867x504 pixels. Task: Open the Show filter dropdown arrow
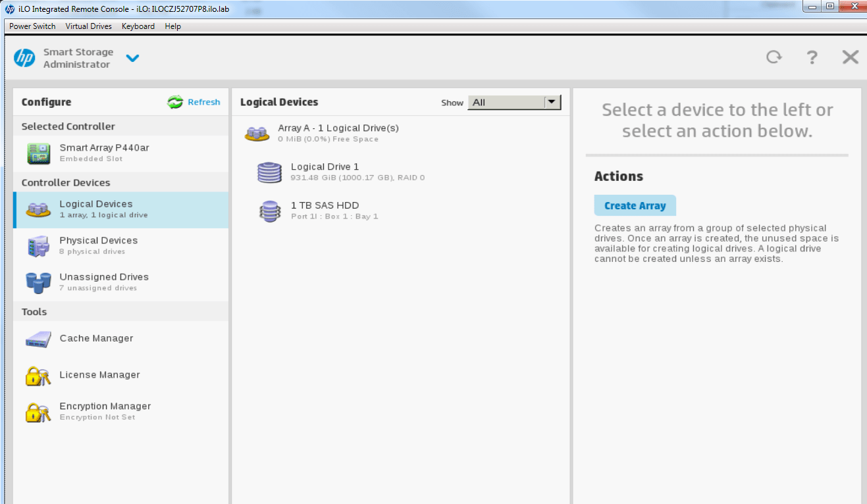click(552, 102)
